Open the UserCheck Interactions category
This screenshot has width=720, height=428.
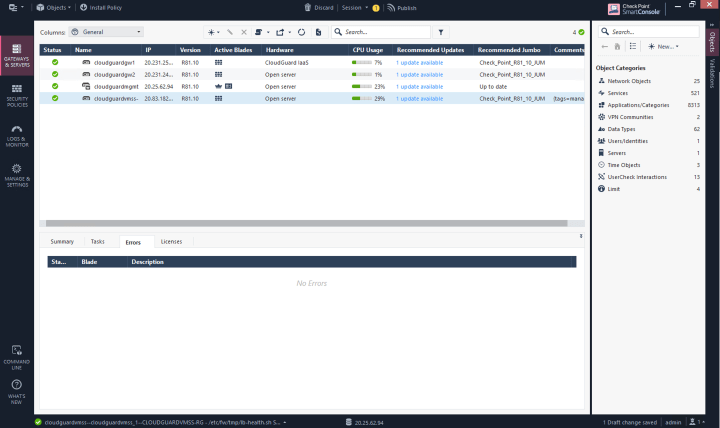point(649,177)
